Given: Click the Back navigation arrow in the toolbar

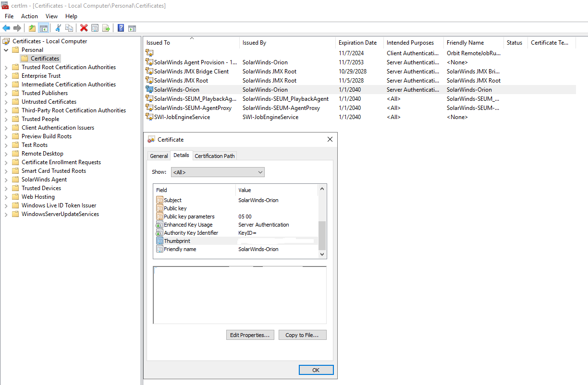Looking at the screenshot, I should point(6,28).
